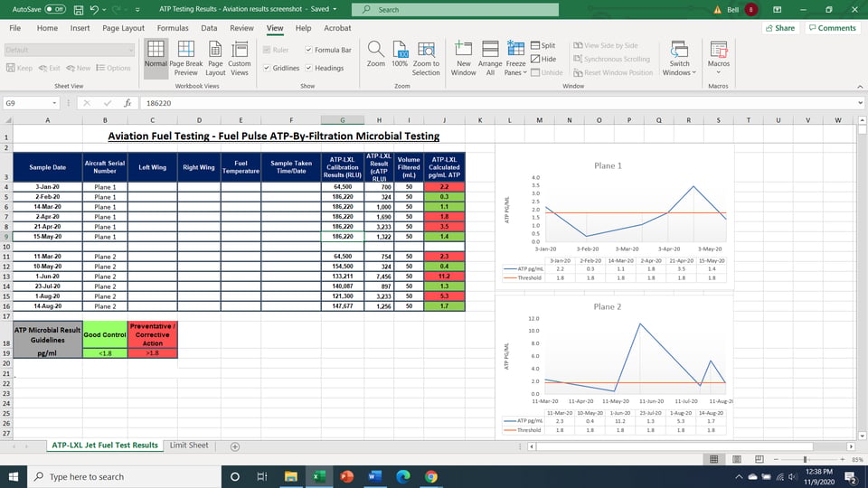Image resolution: width=868 pixels, height=488 pixels.
Task: Click the Zoom to Selection icon
Action: pos(426,58)
